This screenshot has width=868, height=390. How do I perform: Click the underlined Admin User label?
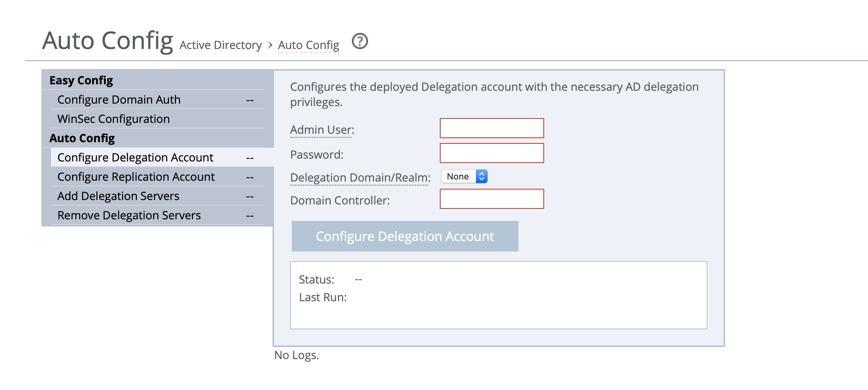click(x=322, y=130)
